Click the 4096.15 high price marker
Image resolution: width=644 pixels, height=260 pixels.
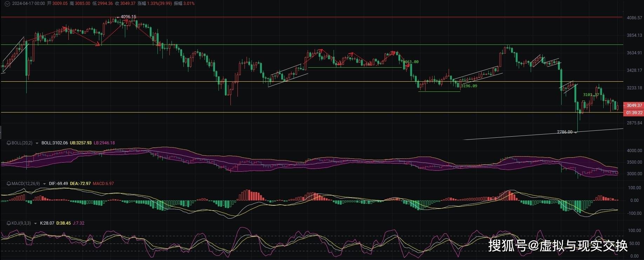click(x=128, y=17)
